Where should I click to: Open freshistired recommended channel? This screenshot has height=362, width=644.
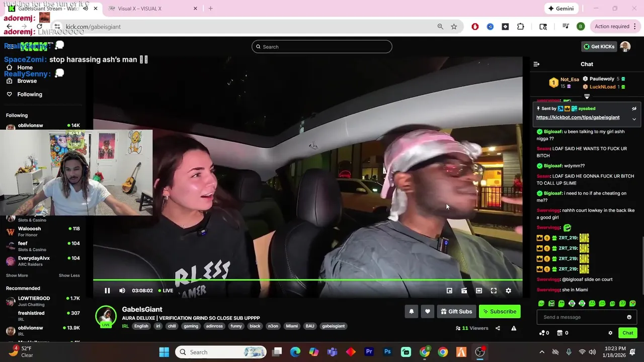point(42,316)
